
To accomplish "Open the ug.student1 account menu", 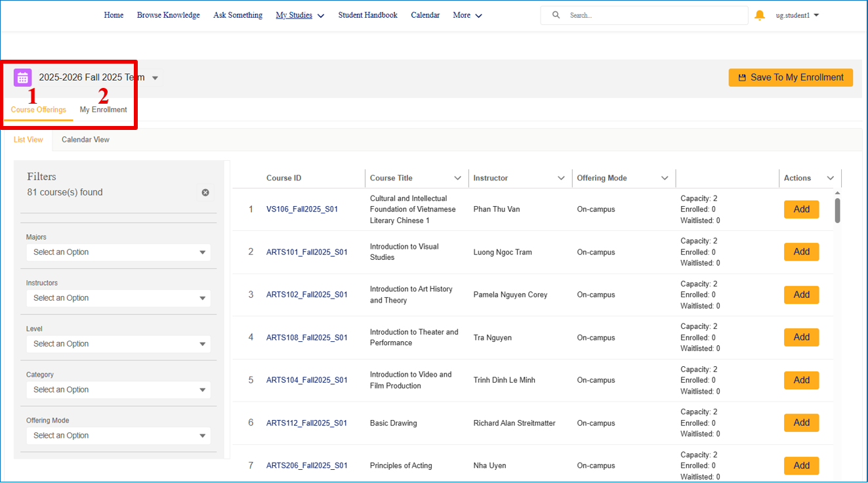I will pyautogui.click(x=797, y=15).
